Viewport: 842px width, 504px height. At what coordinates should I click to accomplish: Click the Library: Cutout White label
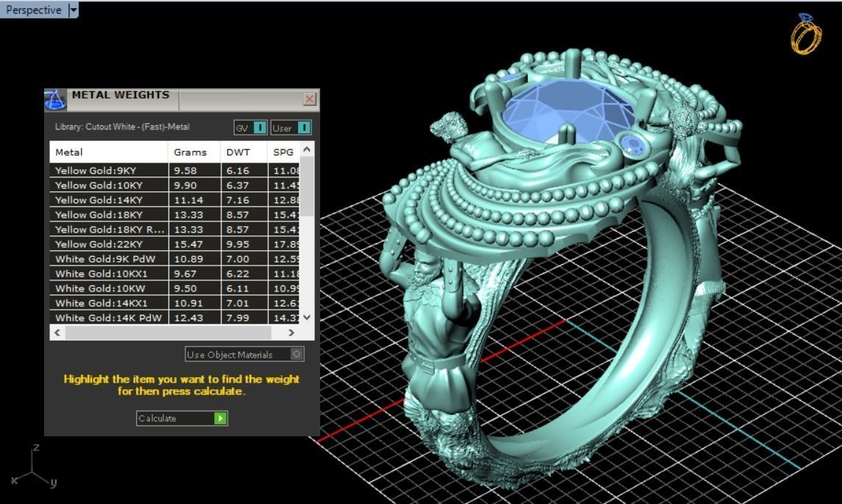[x=122, y=127]
